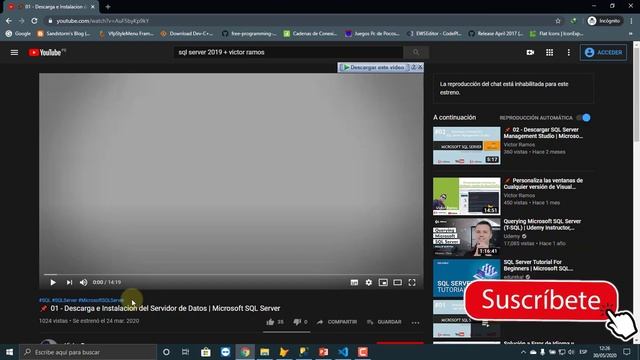Open the Download Dev-C++ bookmark
The image size is (640, 360).
[187, 33]
